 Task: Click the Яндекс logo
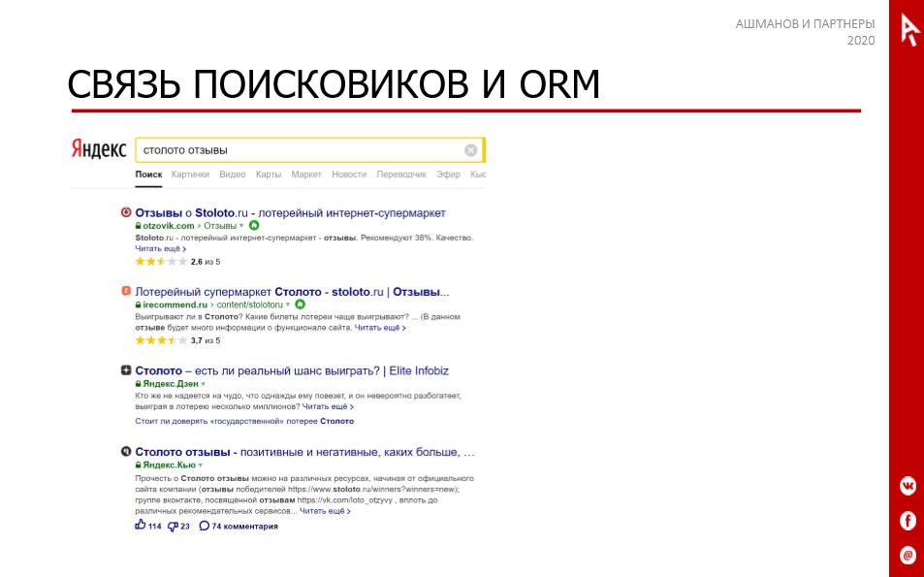(x=98, y=148)
